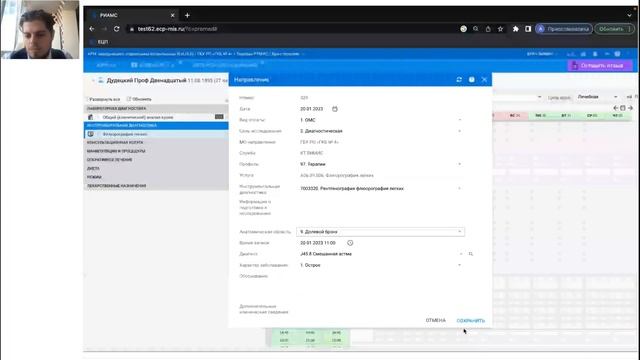Click in the browser address bar URL
This screenshot has width=640, height=360.
(177, 29)
